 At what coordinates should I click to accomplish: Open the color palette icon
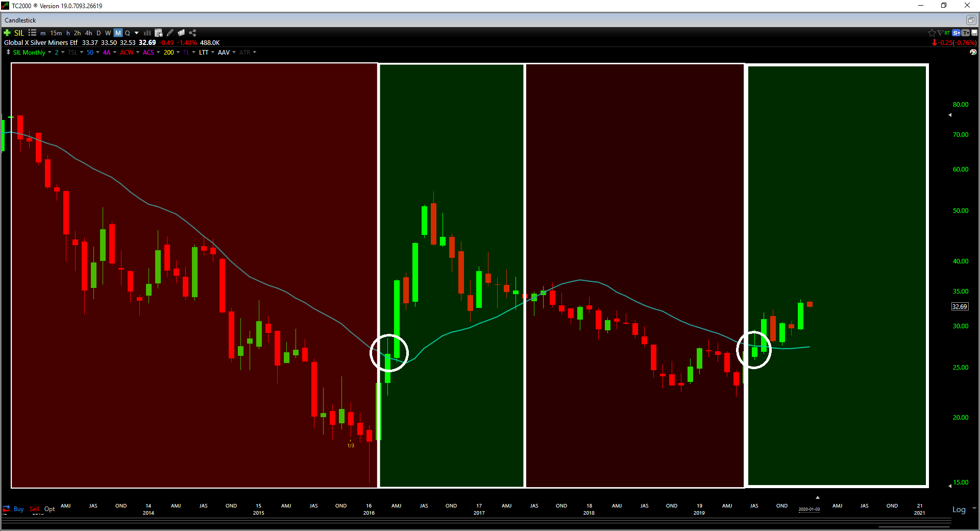(x=973, y=52)
